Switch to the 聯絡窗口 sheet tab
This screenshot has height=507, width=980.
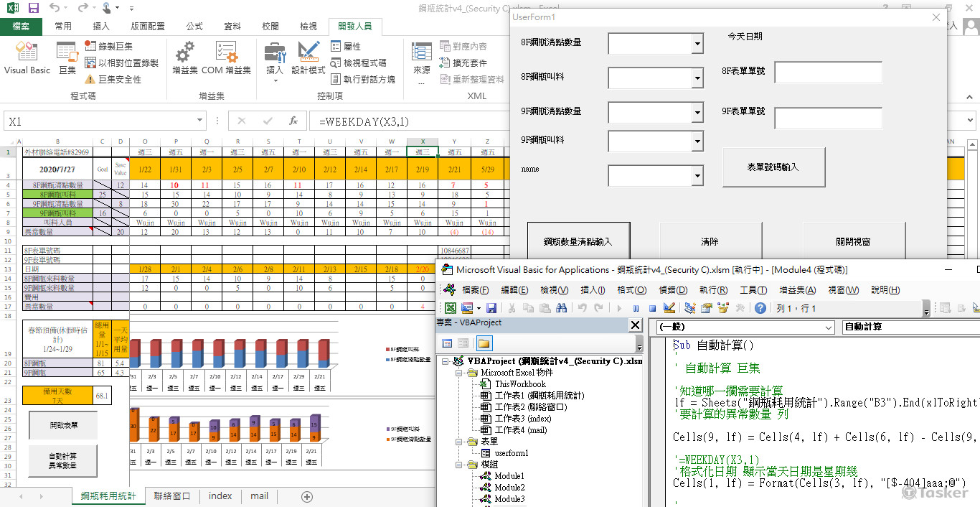pos(171,496)
